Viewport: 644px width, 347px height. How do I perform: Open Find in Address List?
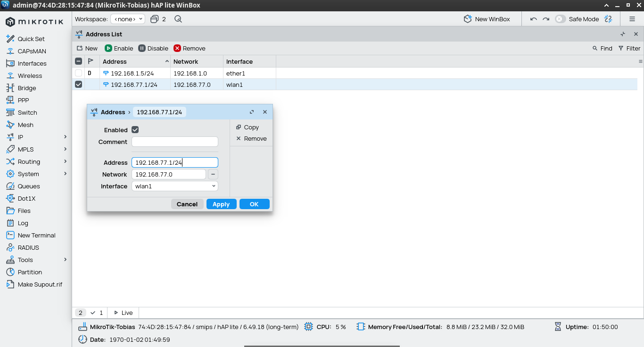[x=602, y=48]
